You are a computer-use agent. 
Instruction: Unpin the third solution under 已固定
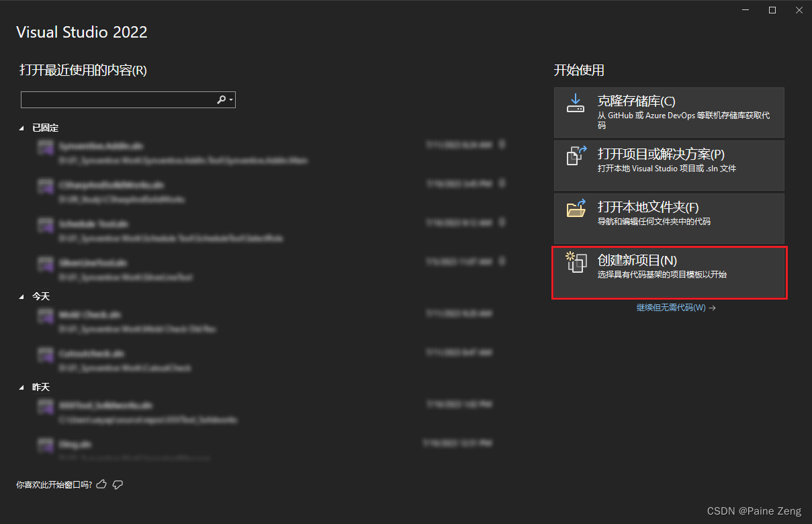tap(502, 222)
